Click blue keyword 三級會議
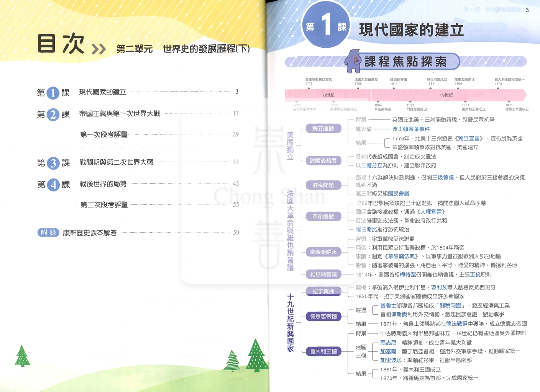The width and height of the screenshot is (540, 392). pyautogui.click(x=443, y=177)
